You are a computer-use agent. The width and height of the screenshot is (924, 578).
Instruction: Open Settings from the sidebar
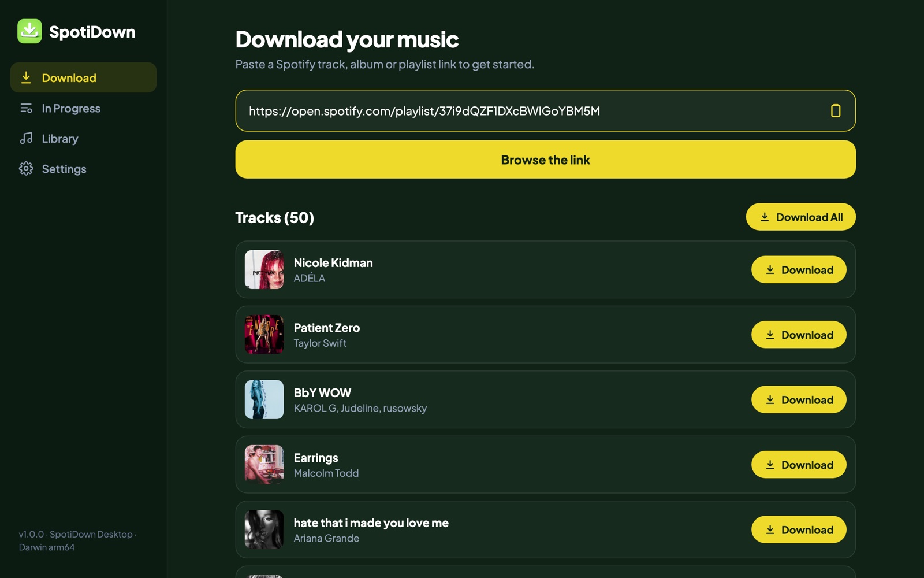pyautogui.click(x=83, y=169)
